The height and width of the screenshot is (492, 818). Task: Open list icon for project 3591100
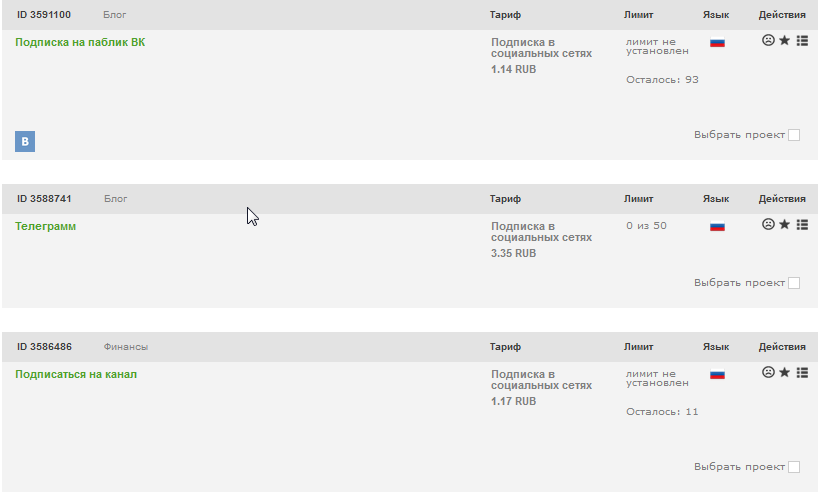point(802,40)
